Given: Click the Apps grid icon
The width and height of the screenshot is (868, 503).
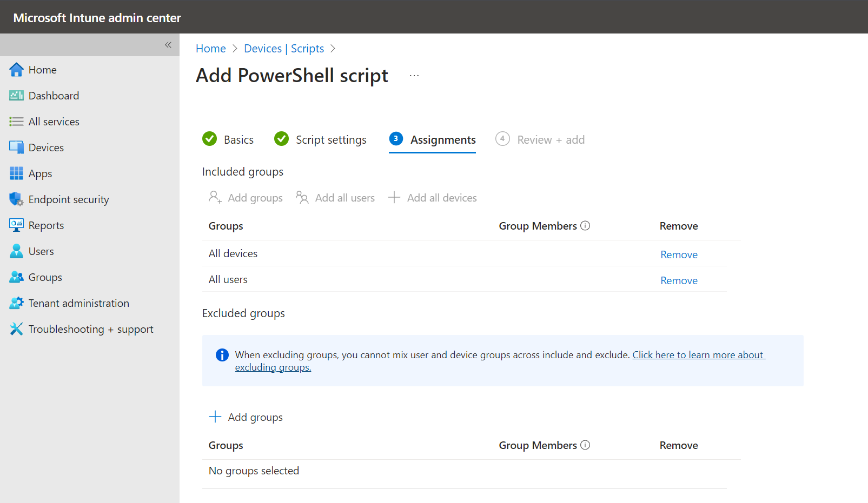Looking at the screenshot, I should tap(17, 173).
